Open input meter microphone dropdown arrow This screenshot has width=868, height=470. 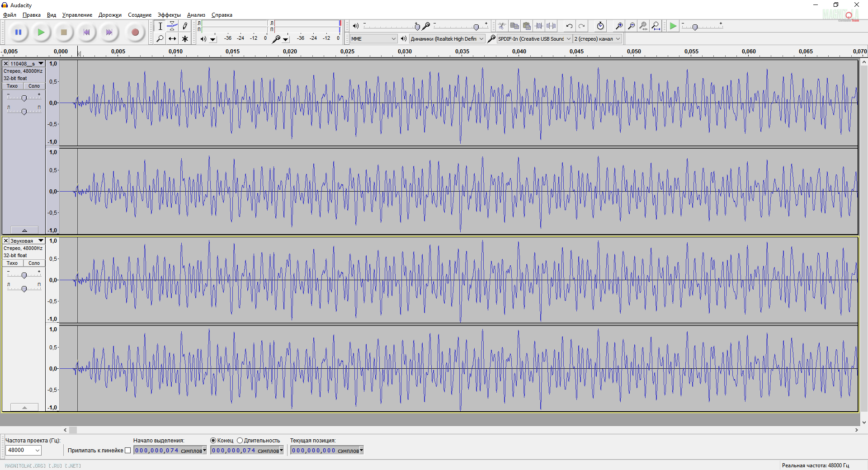(x=286, y=39)
